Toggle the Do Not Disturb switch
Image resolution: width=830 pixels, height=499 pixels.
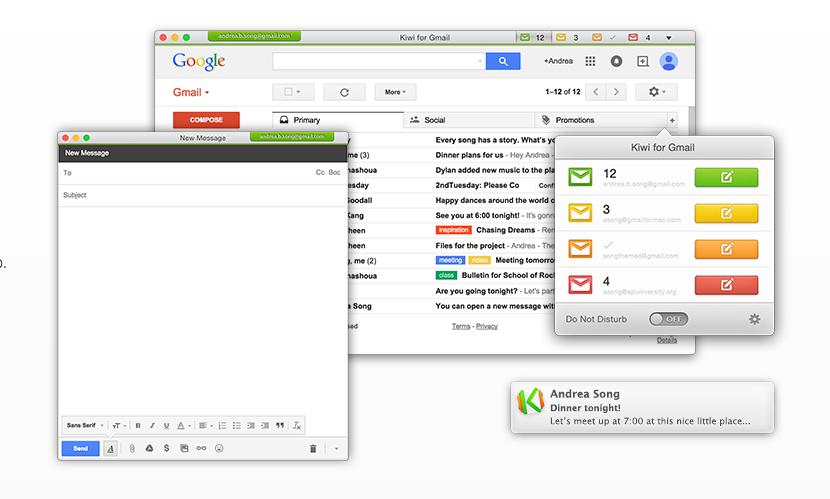coord(669,319)
